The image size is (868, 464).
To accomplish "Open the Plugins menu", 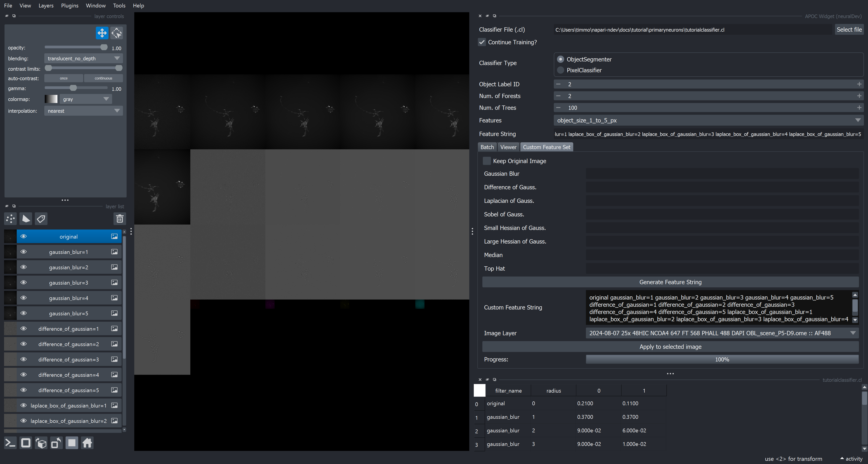I will click(x=69, y=5).
